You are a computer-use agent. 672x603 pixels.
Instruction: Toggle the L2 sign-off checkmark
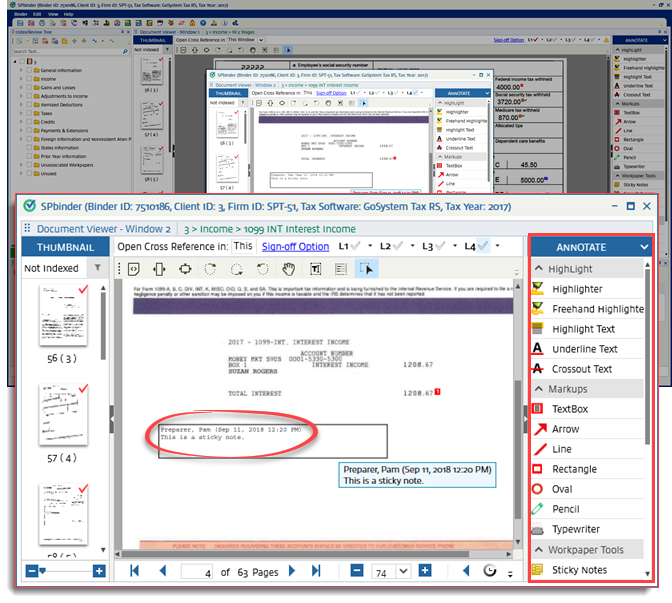point(399,246)
